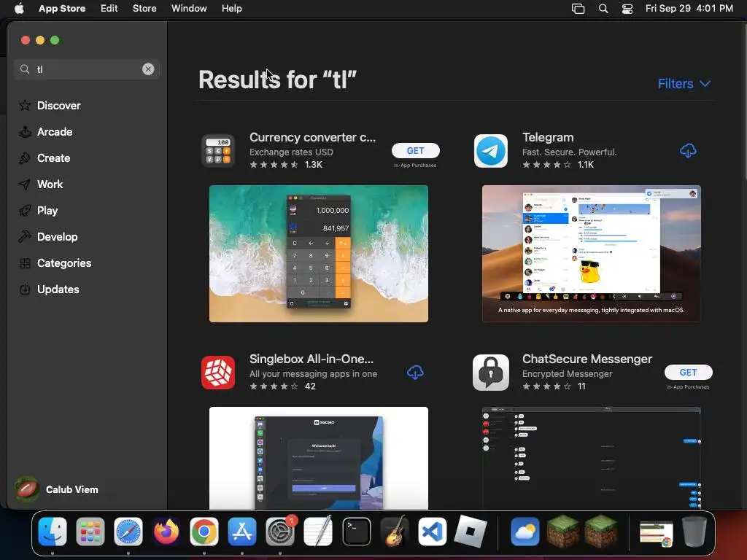The width and height of the screenshot is (747, 560).
Task: Re-download Singlebox via cloud icon
Action: tap(415, 373)
